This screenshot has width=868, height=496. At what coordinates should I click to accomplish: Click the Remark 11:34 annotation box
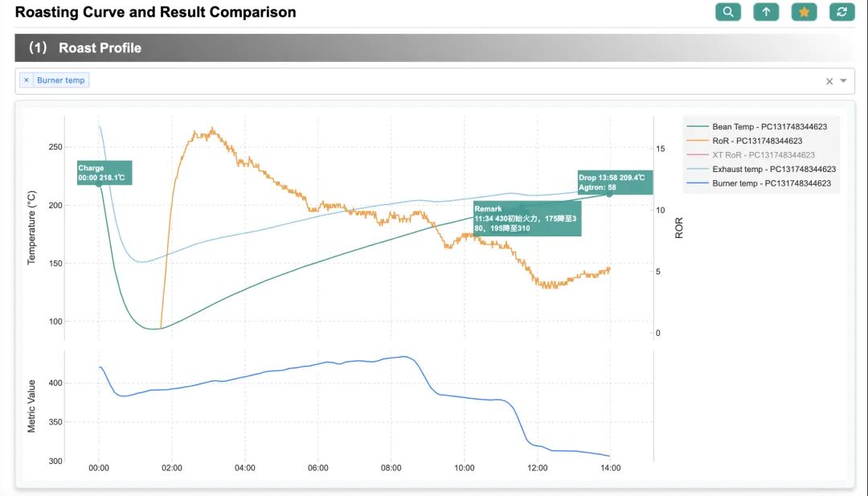527,218
